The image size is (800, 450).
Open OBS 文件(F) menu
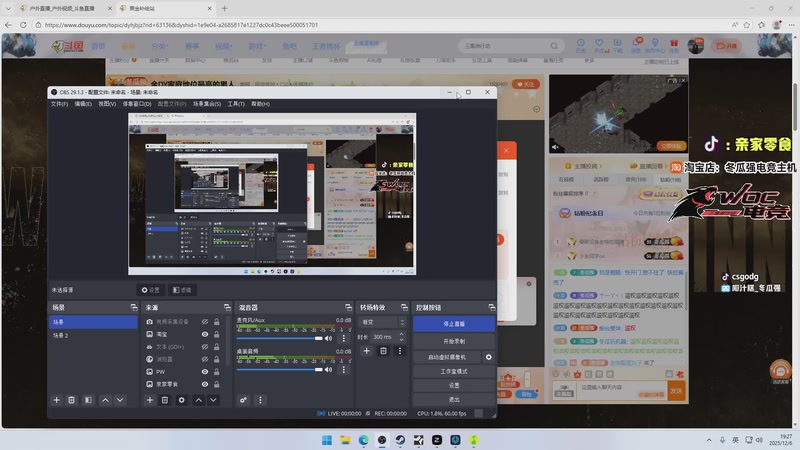[x=59, y=104]
